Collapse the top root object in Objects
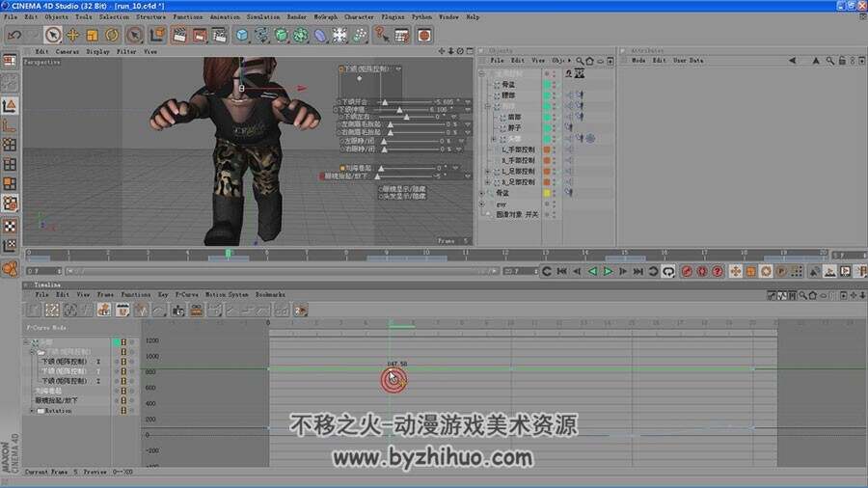Image resolution: width=868 pixels, height=488 pixels. pyautogui.click(x=481, y=73)
